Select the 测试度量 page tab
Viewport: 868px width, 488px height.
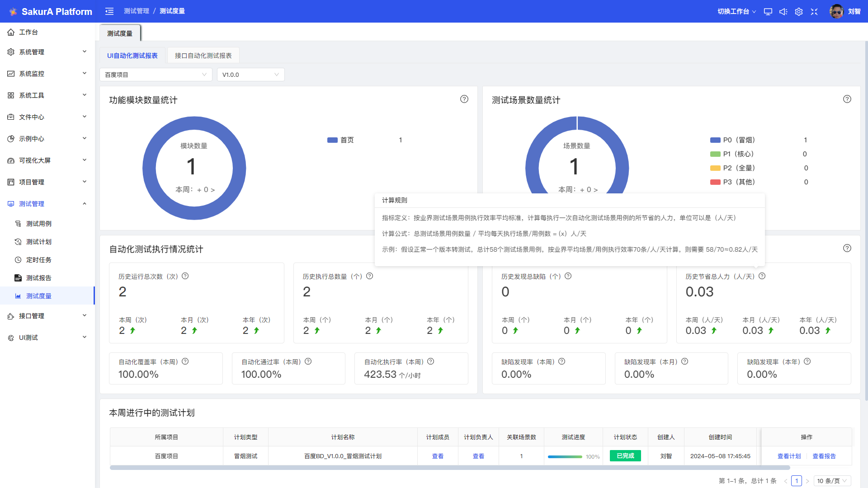point(120,33)
